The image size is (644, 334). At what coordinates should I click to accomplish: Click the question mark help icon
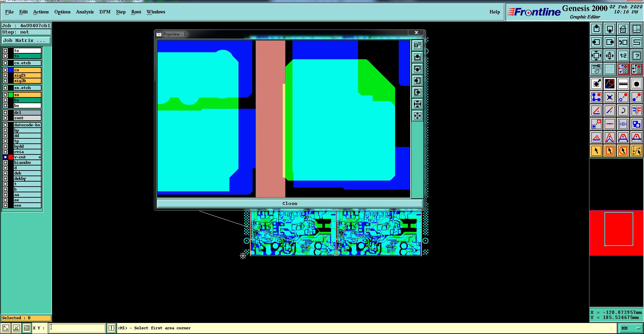click(637, 56)
